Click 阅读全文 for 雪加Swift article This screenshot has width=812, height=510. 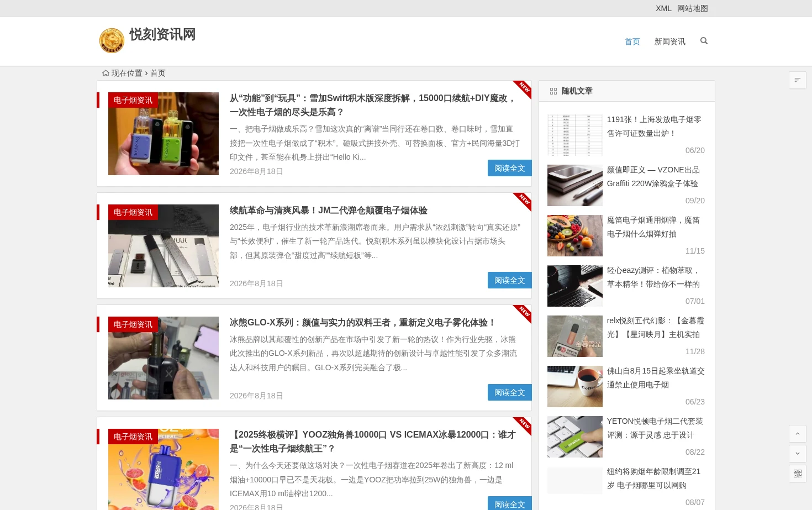coord(510,168)
